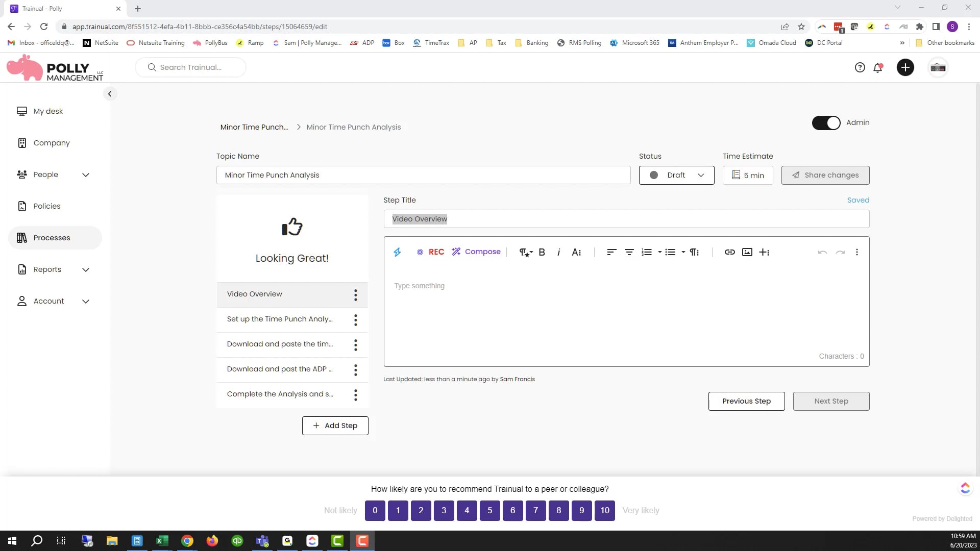The image size is (980, 551).
Task: Click the black plus create button
Action: pyautogui.click(x=905, y=67)
